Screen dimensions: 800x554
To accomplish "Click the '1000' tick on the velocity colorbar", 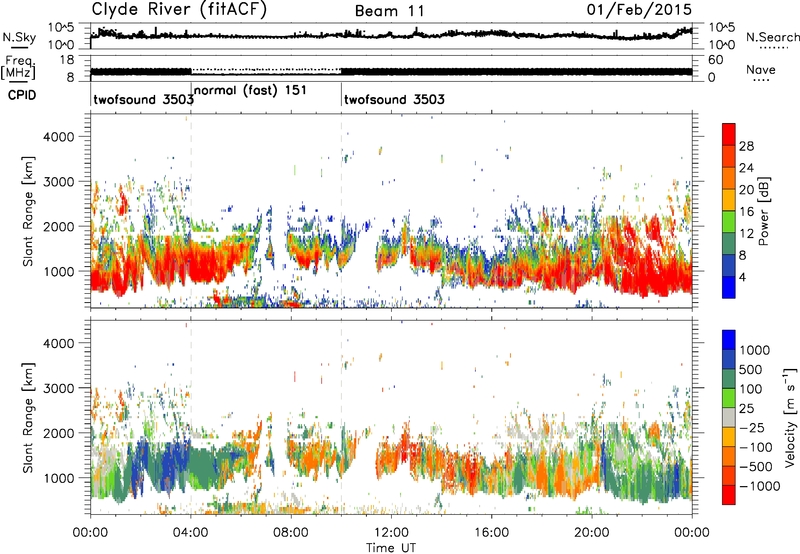I will (x=755, y=350).
